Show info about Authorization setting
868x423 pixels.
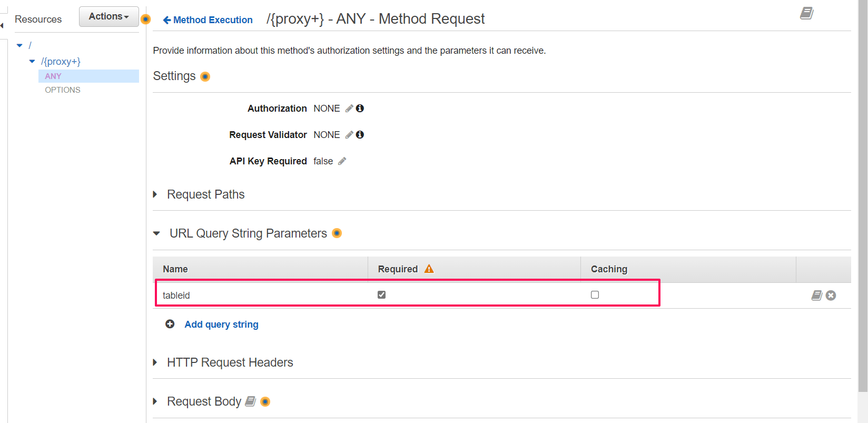click(x=360, y=108)
